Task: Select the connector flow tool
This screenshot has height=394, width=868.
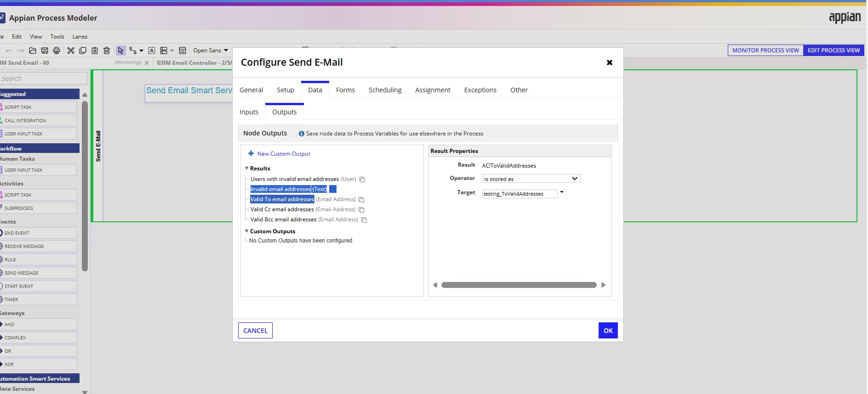Action: (x=133, y=51)
